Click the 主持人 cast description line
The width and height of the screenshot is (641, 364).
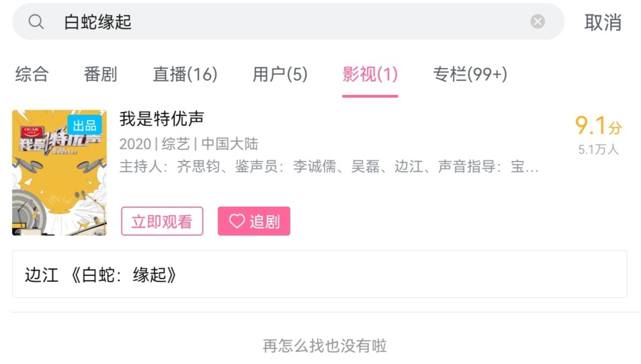coord(329,167)
